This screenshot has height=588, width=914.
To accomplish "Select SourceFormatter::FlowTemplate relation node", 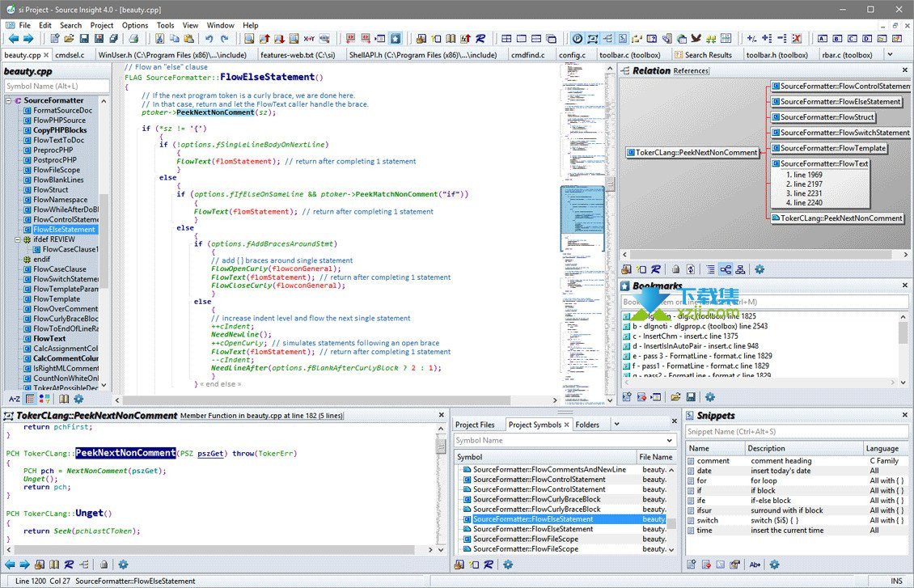I will (828, 148).
